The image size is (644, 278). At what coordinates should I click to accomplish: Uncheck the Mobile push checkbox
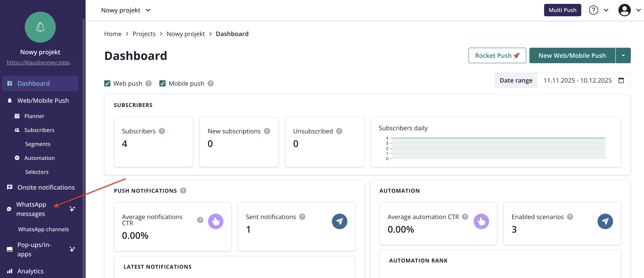coord(162,83)
